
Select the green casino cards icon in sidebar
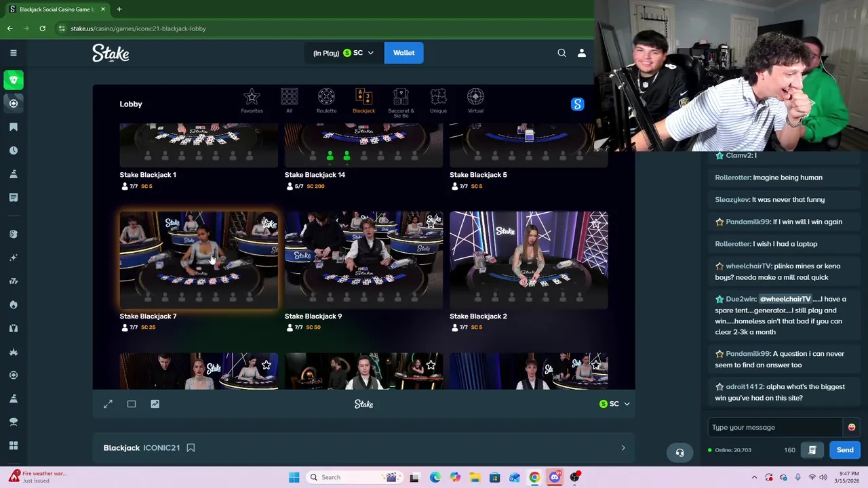point(14,80)
